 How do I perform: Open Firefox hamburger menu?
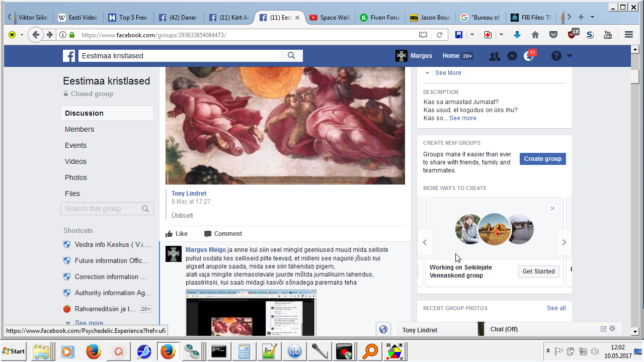(x=628, y=35)
